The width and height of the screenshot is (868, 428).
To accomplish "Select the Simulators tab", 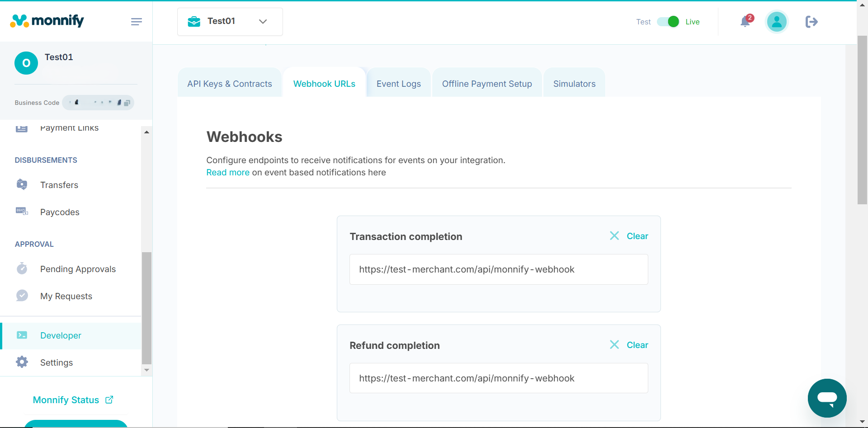I will coord(574,84).
